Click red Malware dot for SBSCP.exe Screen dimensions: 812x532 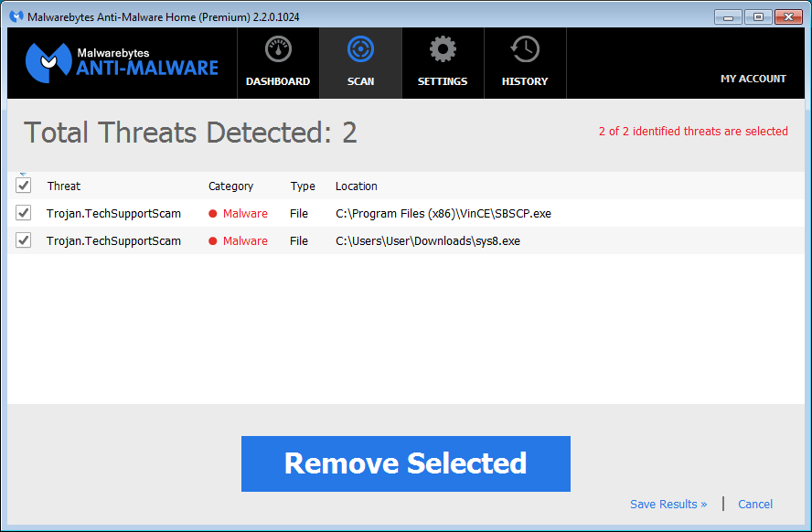click(213, 214)
